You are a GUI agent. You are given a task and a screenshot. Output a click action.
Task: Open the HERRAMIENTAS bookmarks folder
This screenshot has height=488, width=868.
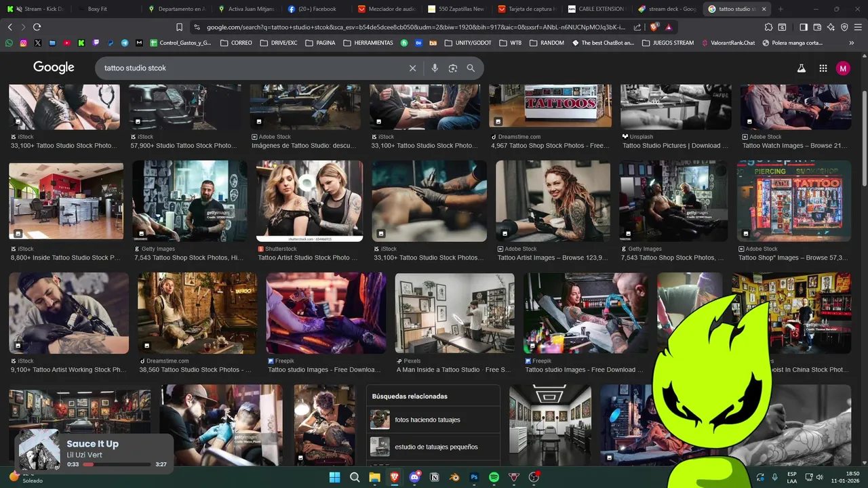(x=368, y=43)
